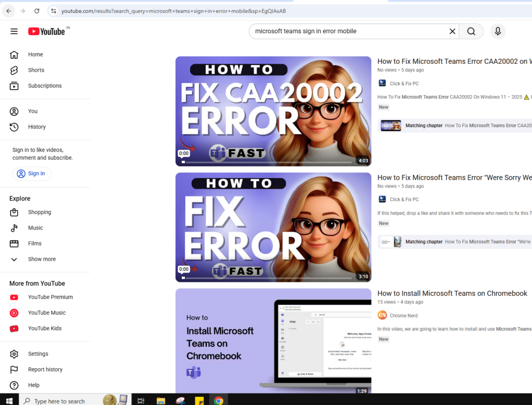Screen dimensions: 532x405
Task: Open Shorts from the sidebar
Action: click(x=36, y=70)
